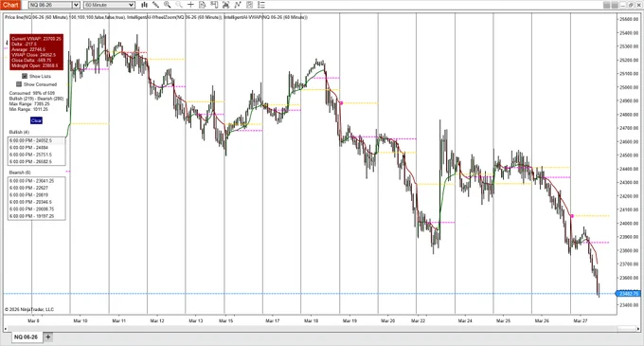Image resolution: width=644 pixels, height=346 pixels.
Task: Open the Data Series icon in toolbar
Action: [x=226, y=5]
